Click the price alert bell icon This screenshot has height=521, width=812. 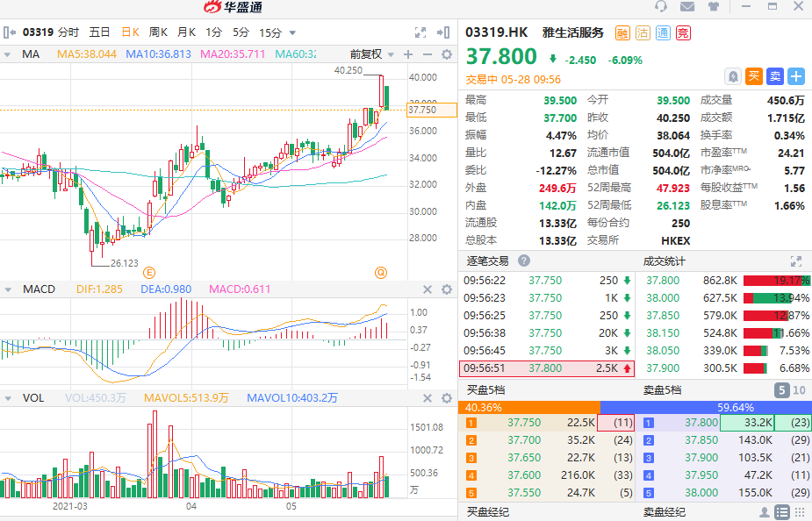[x=733, y=76]
